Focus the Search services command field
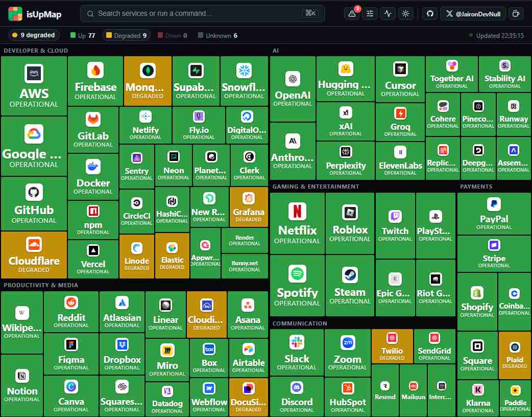Image resolution: width=532 pixels, height=417 pixels. 203,14
